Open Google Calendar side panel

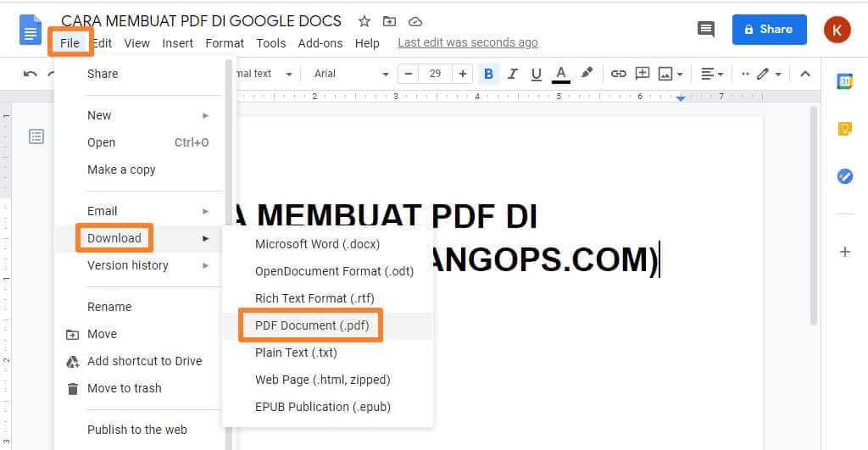[x=845, y=81]
